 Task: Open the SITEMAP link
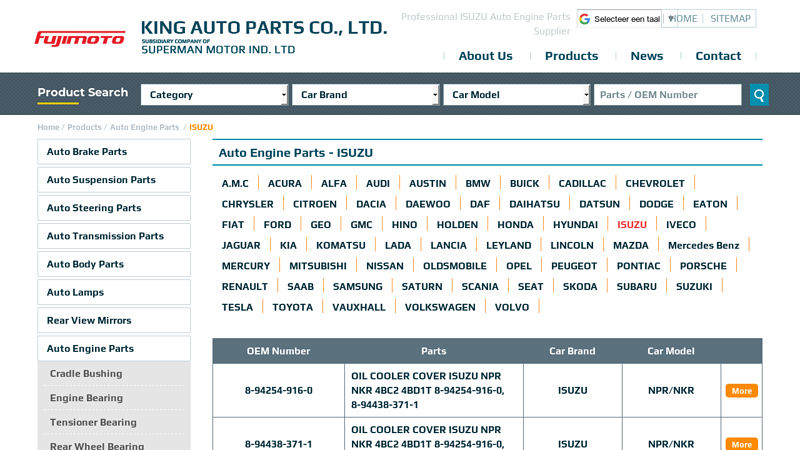(x=730, y=19)
